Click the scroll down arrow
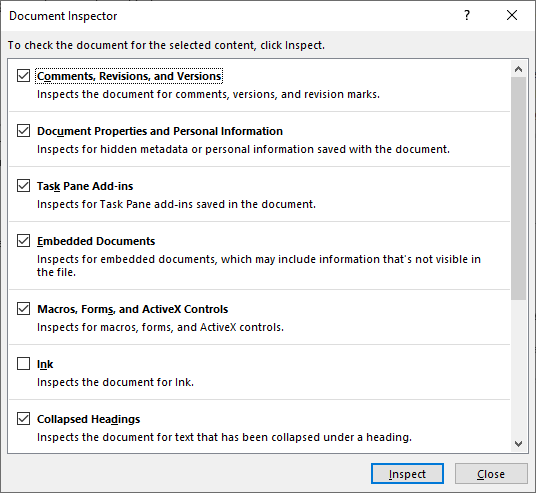 [x=518, y=444]
